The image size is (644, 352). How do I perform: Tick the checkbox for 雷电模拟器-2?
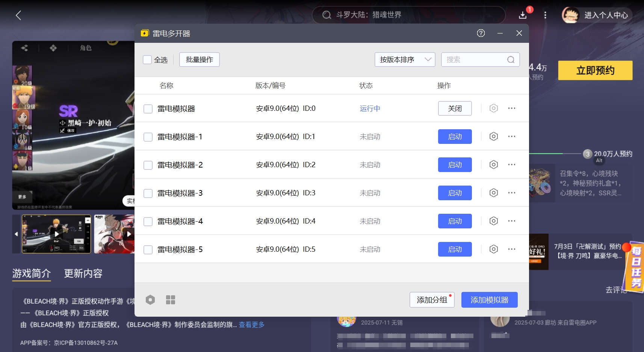coord(148,165)
